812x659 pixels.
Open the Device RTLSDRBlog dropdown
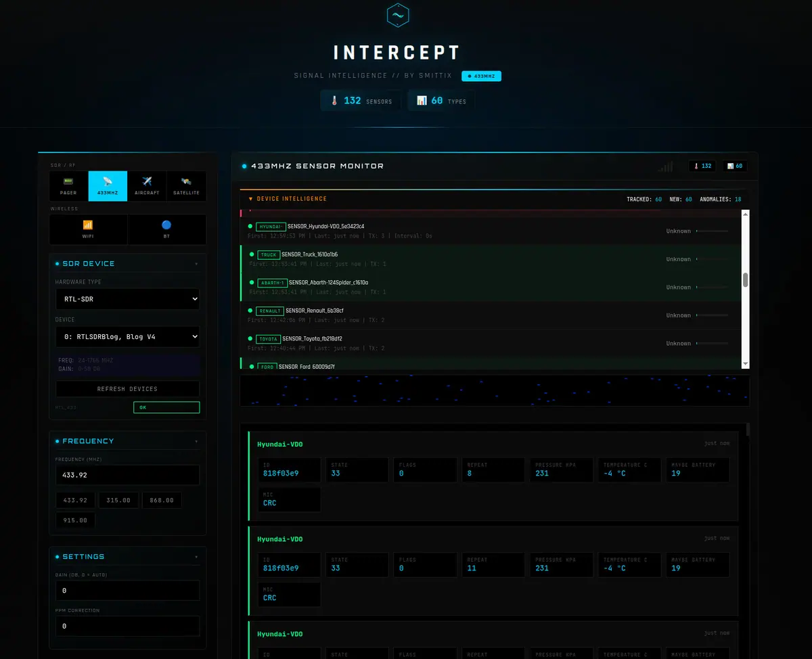(128, 336)
